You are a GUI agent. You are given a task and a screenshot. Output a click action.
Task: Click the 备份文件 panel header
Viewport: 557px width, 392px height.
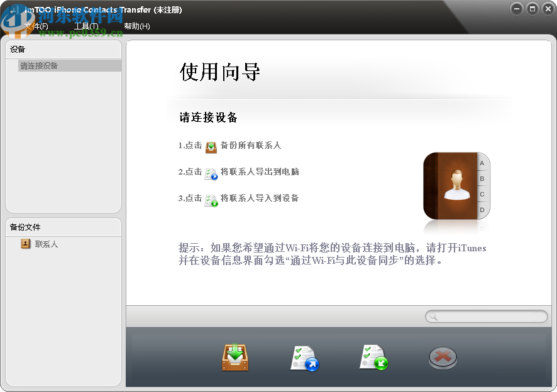(26, 226)
